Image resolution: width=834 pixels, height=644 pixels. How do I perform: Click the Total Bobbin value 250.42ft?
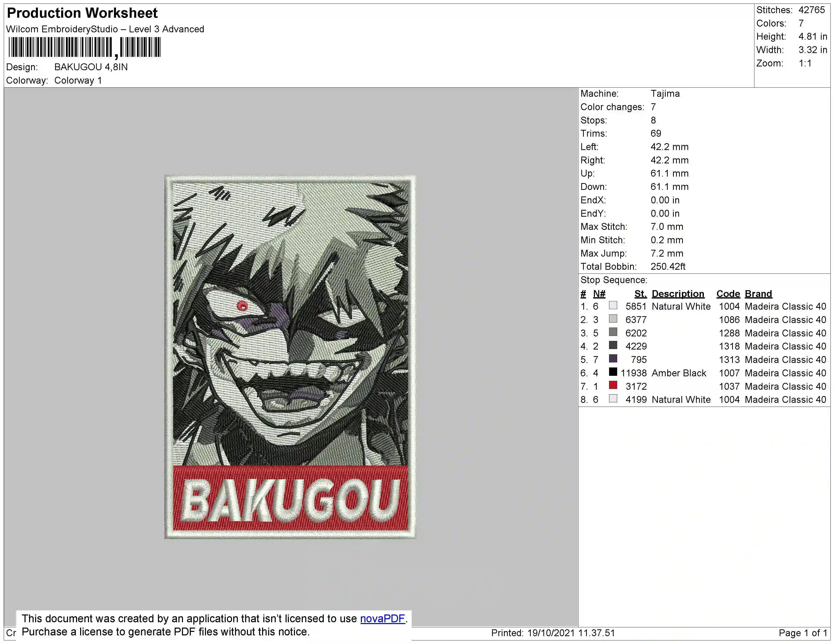pos(668,267)
